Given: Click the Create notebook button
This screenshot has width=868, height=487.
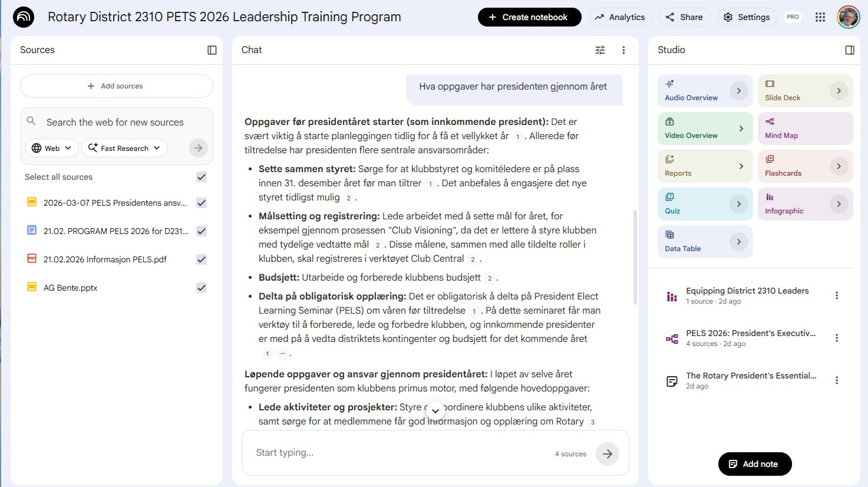Looking at the screenshot, I should coord(529,17).
